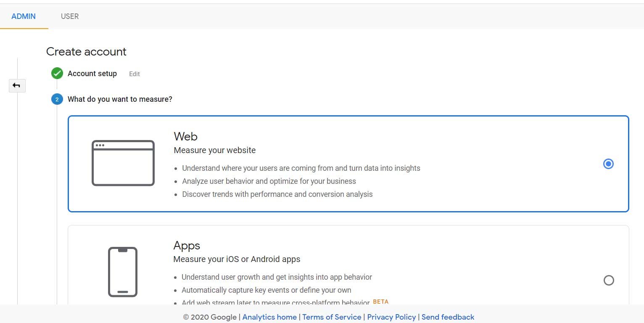Click the Apps heading in measurement options
Viewport: 644px width, 323px height.
tap(187, 245)
